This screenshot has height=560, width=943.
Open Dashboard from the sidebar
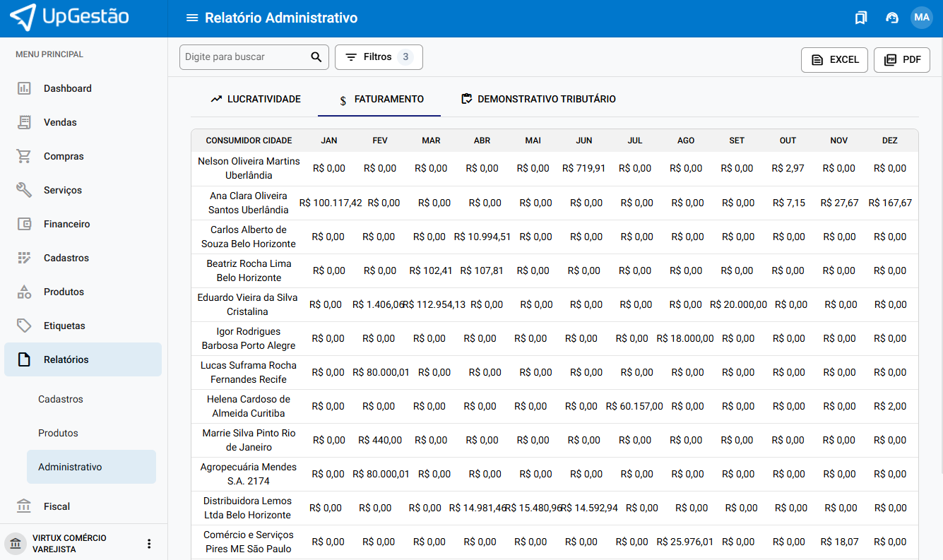[68, 88]
